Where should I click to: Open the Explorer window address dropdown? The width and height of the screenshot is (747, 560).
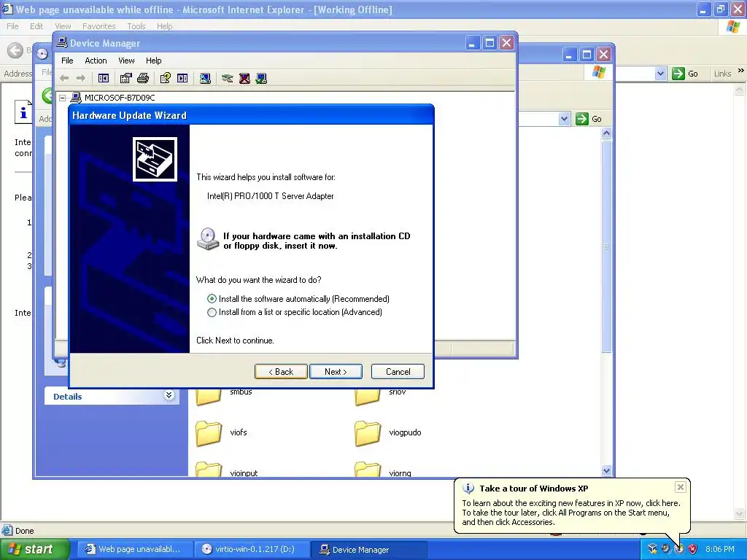(564, 119)
